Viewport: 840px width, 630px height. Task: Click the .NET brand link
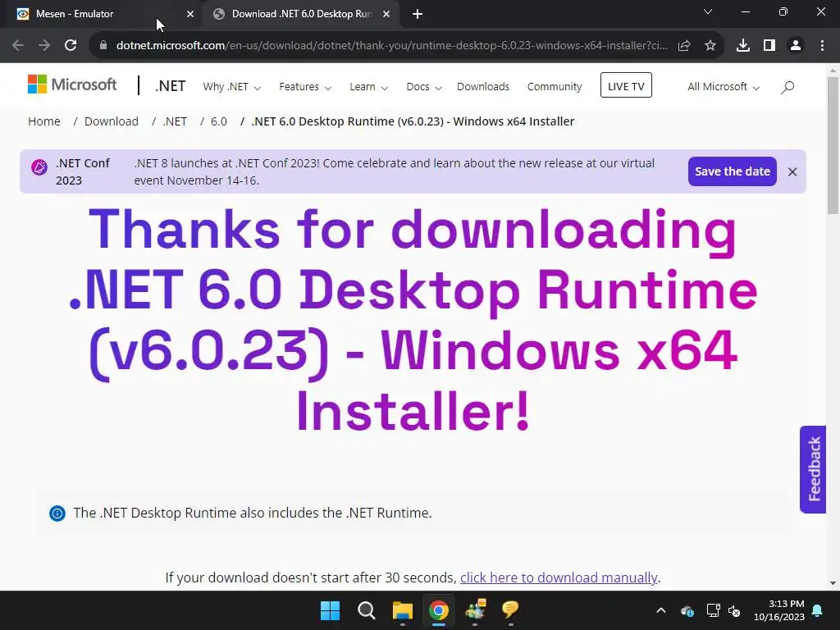(x=171, y=85)
